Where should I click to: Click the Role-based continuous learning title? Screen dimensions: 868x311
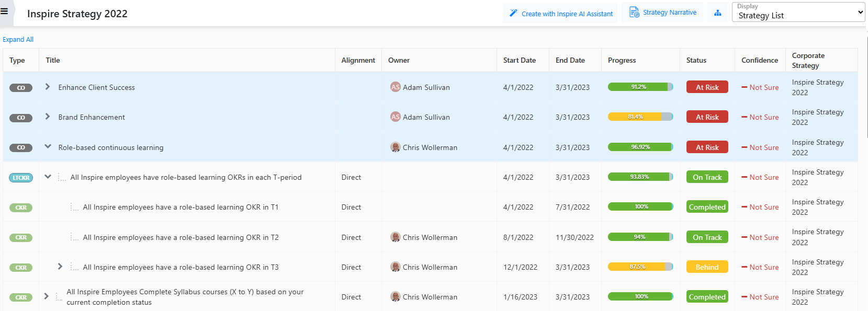(x=111, y=148)
